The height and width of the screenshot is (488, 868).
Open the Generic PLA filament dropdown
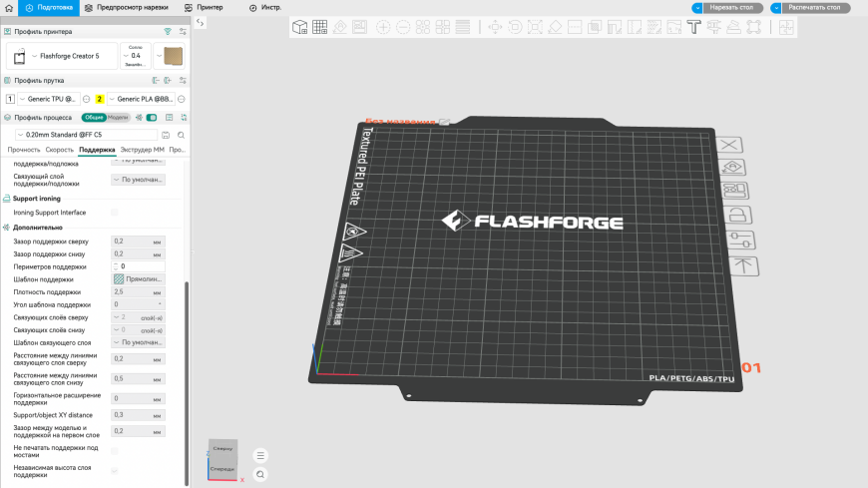pyautogui.click(x=141, y=99)
